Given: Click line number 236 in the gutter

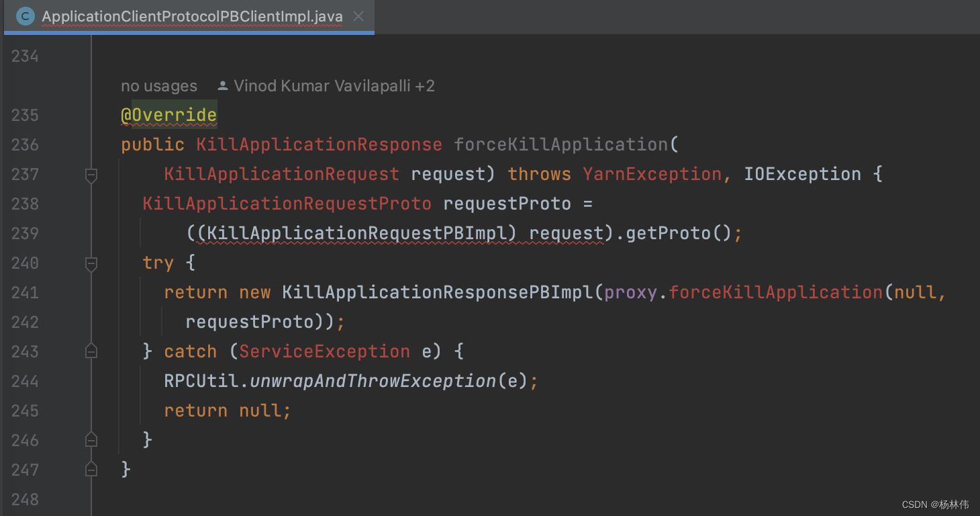Looking at the screenshot, I should [x=25, y=145].
